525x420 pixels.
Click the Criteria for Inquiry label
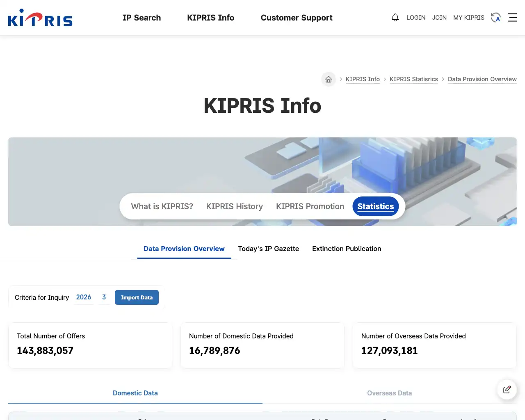pos(42,297)
